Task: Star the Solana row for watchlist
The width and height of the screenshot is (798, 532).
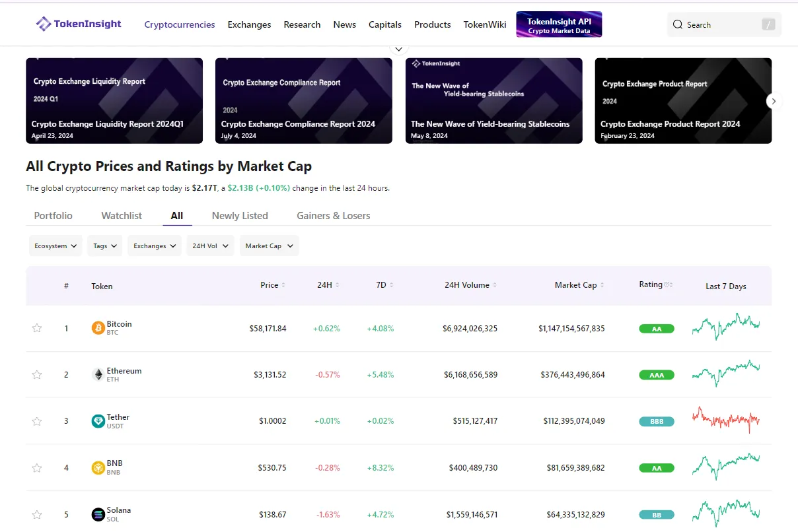Action: pos(37,514)
